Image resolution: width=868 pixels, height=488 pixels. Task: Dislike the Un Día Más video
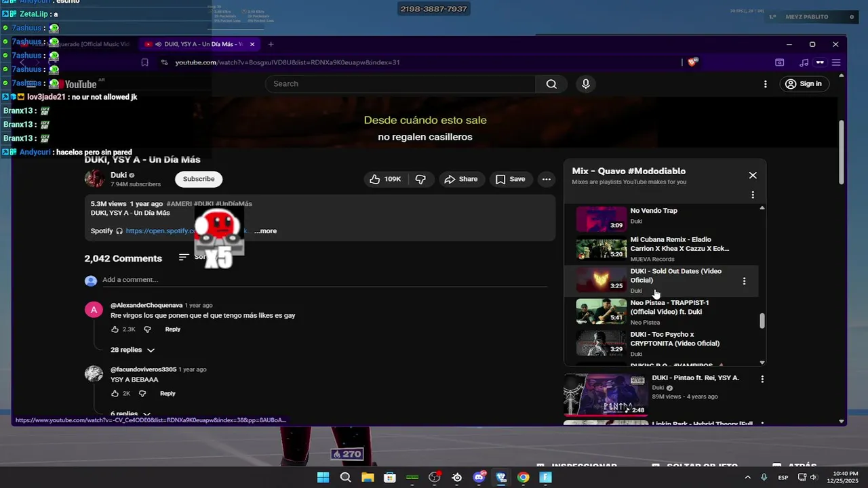(x=420, y=179)
